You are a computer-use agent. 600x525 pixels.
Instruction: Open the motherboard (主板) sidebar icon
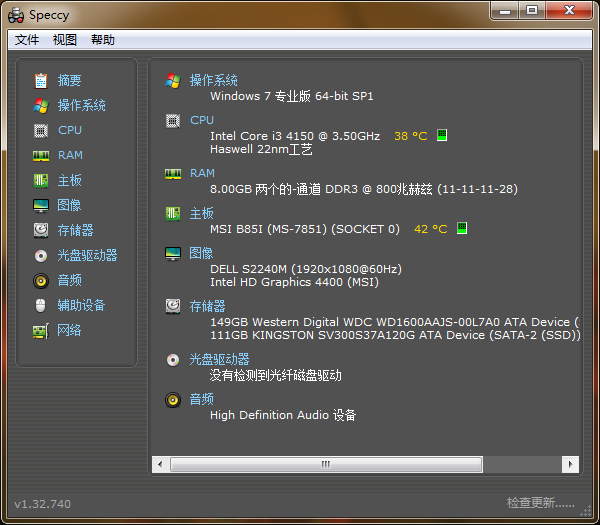click(x=41, y=180)
